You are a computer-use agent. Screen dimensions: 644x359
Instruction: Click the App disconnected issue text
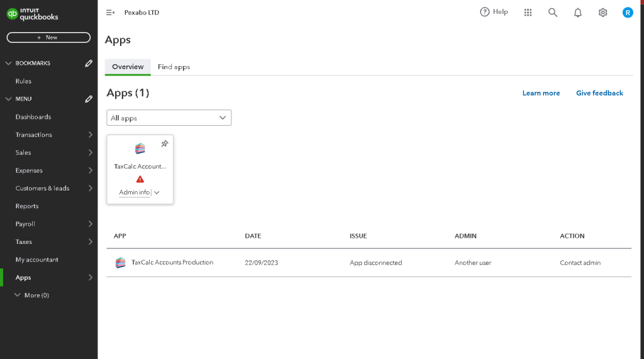click(376, 263)
